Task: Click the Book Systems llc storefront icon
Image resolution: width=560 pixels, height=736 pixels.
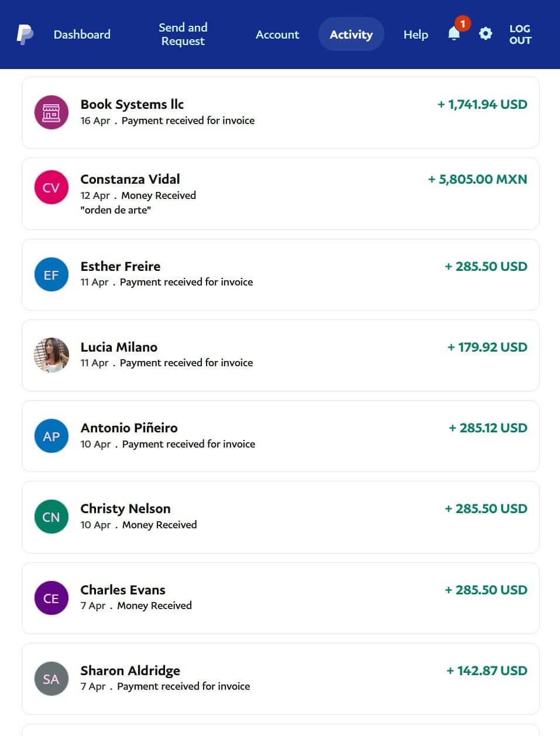Action: (51, 112)
